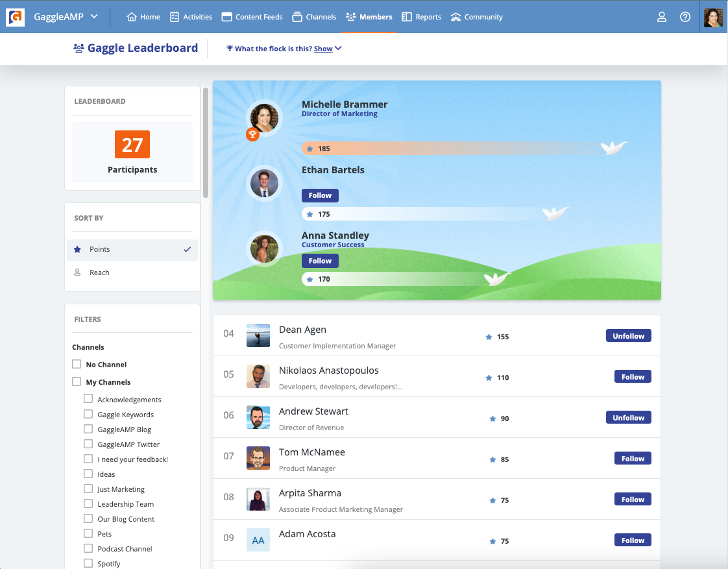Enable the My Channels filter
The height and width of the screenshot is (569, 728).
[x=76, y=381]
